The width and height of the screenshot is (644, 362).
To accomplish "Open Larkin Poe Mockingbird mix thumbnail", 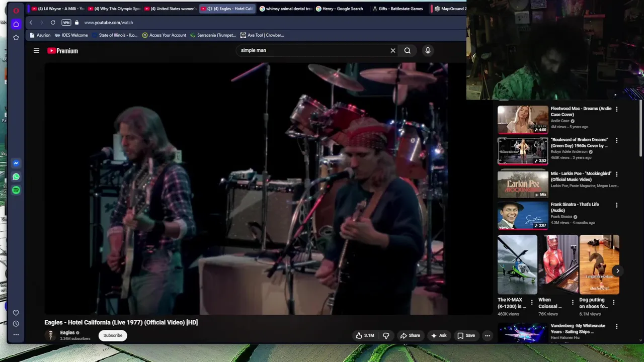I will click(x=523, y=184).
